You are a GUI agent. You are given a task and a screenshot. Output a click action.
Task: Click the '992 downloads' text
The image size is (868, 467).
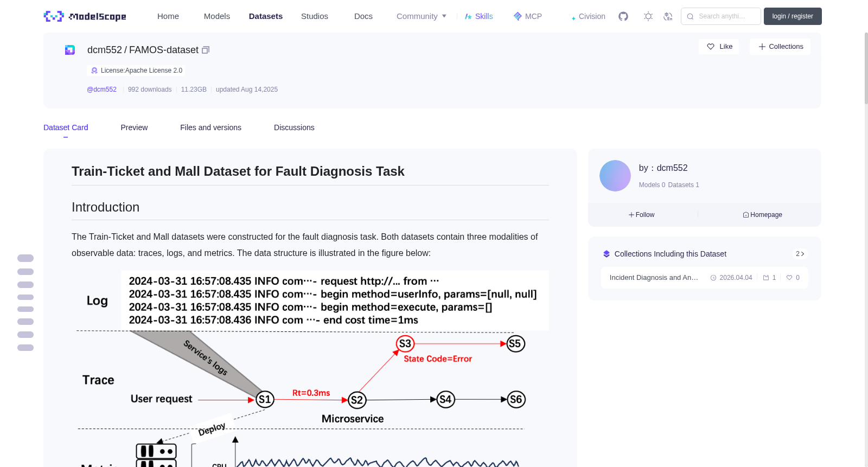click(150, 89)
